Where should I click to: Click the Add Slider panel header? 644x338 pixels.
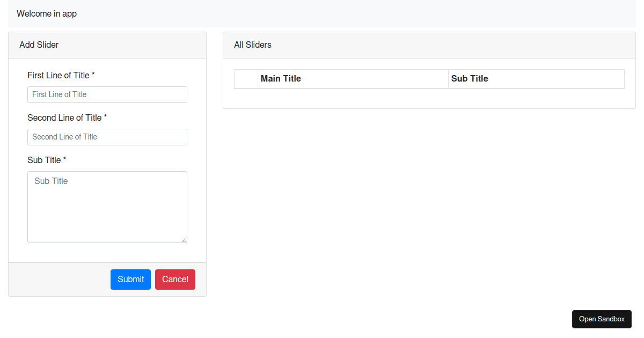[x=39, y=45]
